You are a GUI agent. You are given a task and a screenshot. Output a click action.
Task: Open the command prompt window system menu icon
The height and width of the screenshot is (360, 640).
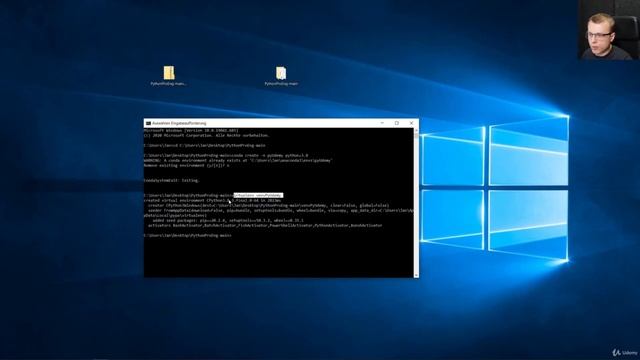point(148,123)
